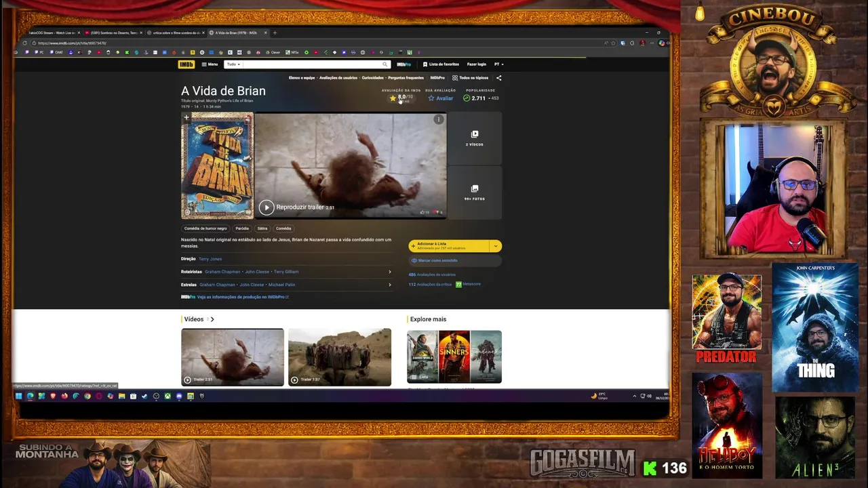The image size is (868, 488).
Task: Like the trailer with thumbs-up icon
Action: (424, 212)
